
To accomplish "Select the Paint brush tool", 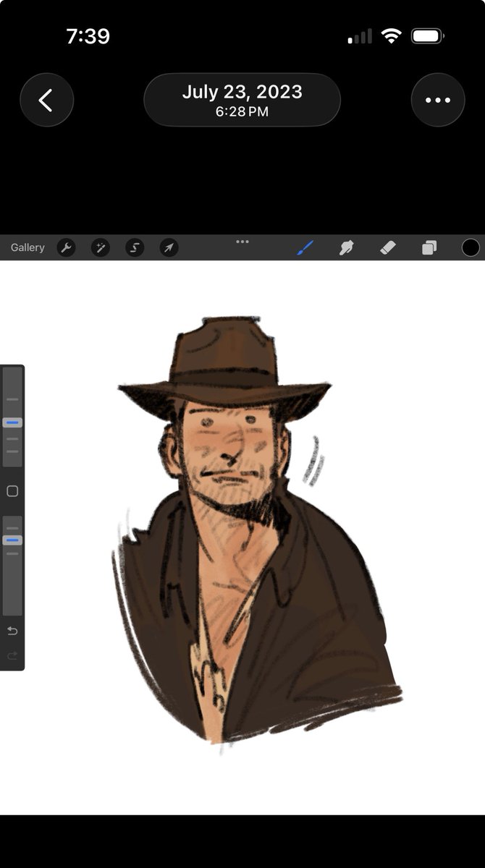I will pyautogui.click(x=305, y=248).
